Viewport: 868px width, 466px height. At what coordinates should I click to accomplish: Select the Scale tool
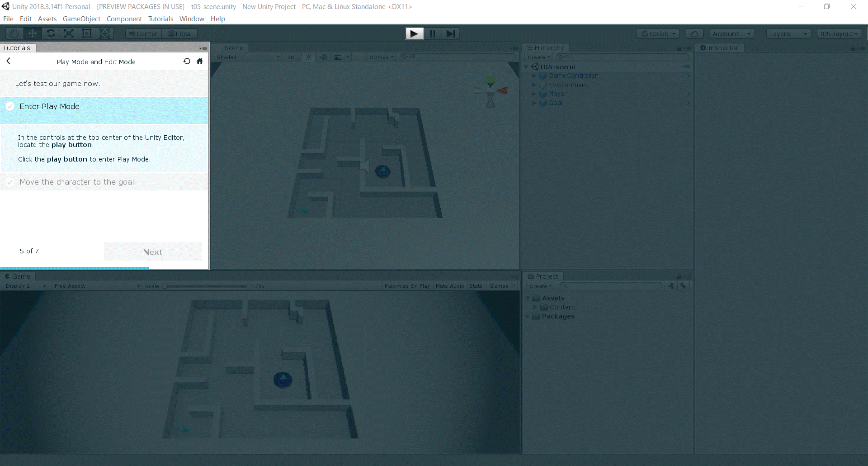(69, 33)
